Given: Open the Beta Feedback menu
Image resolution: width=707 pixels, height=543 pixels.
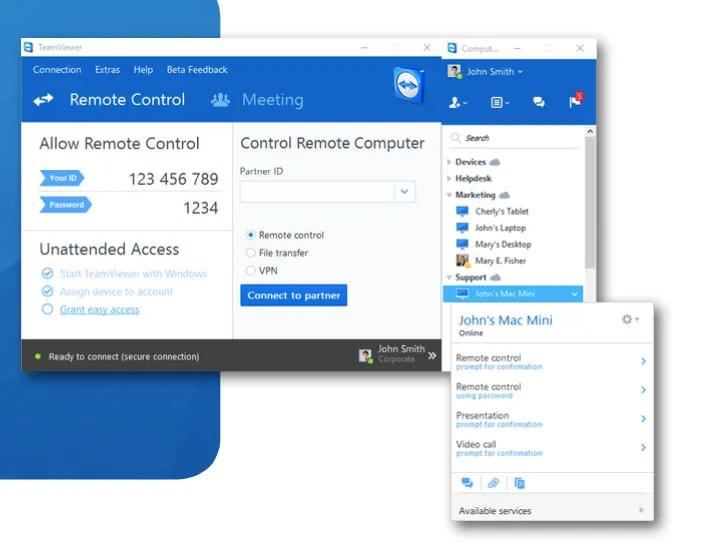Looking at the screenshot, I should tap(197, 70).
